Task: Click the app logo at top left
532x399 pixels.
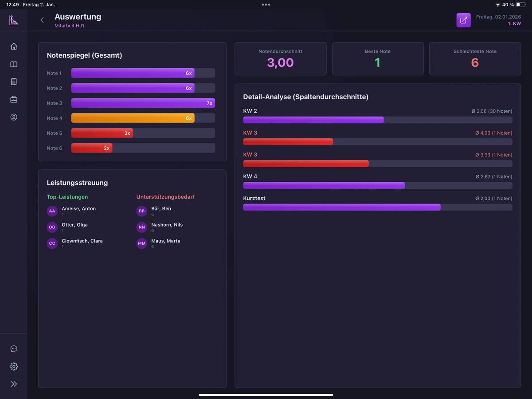Action: [13, 20]
